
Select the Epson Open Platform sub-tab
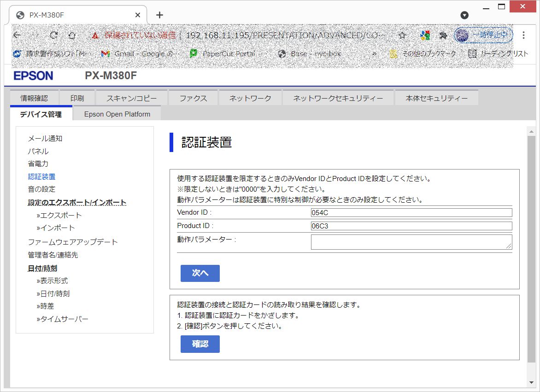[117, 114]
